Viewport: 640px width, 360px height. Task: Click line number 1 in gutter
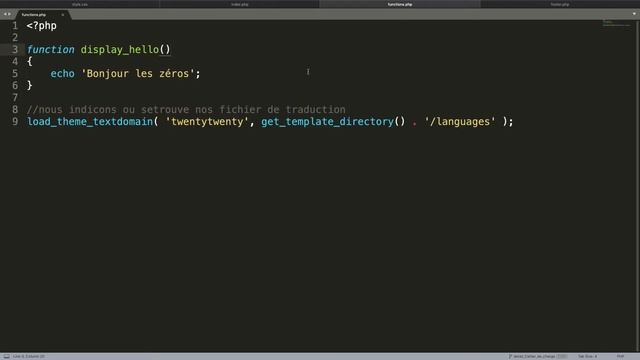tap(15, 26)
